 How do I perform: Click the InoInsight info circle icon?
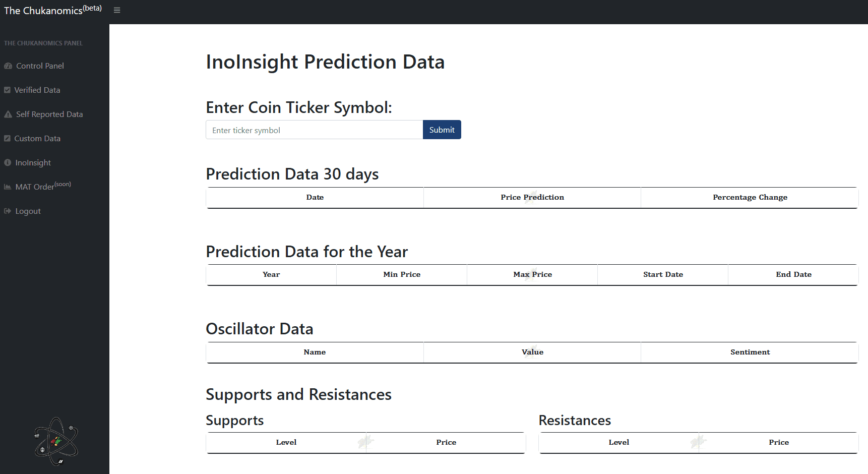pyautogui.click(x=8, y=163)
